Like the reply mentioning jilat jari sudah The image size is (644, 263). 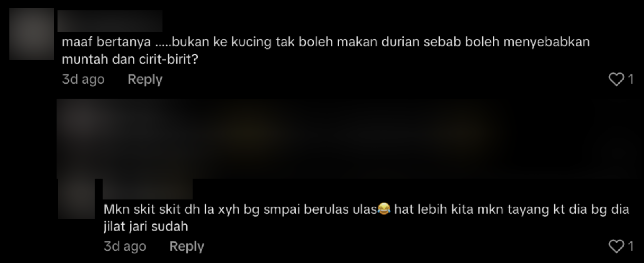[x=616, y=246]
